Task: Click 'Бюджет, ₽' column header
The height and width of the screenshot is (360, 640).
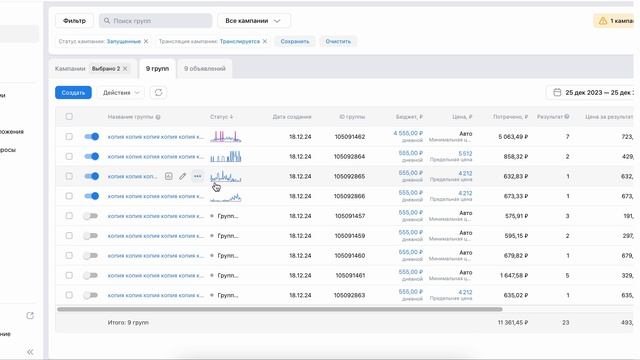Action: point(409,117)
